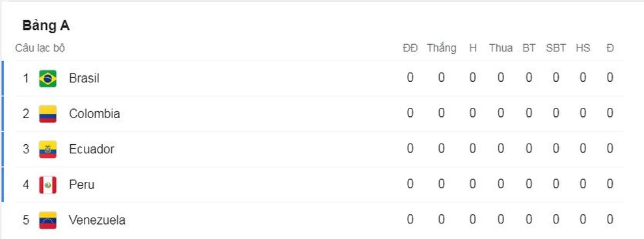Click the Brasil flag icon
The width and height of the screenshot is (644, 239).
[47, 79]
